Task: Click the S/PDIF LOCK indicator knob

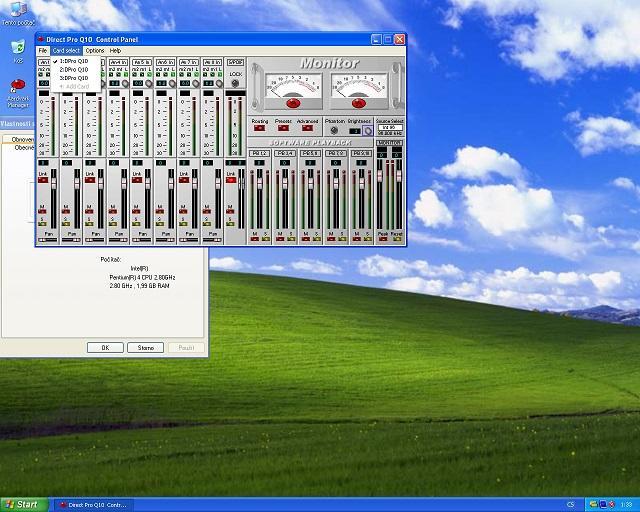Action: click(235, 83)
